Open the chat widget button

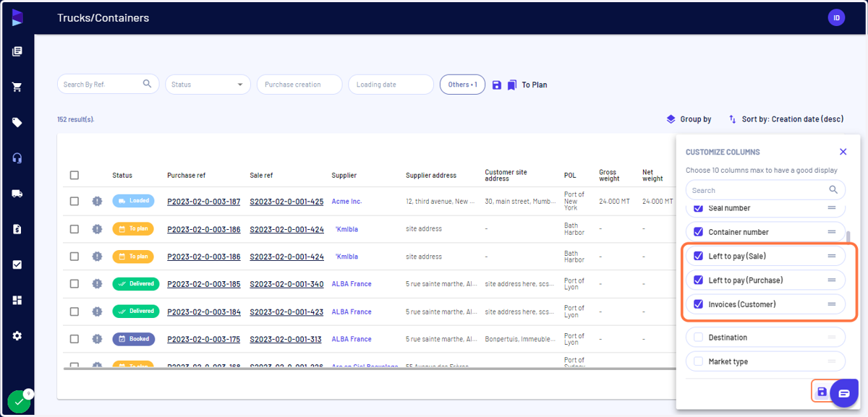(843, 393)
